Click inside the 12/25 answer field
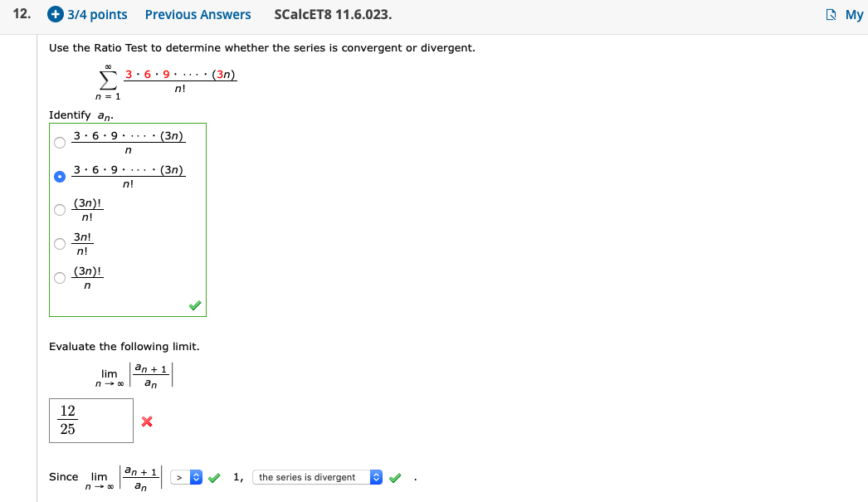This screenshot has width=868, height=502. point(91,419)
